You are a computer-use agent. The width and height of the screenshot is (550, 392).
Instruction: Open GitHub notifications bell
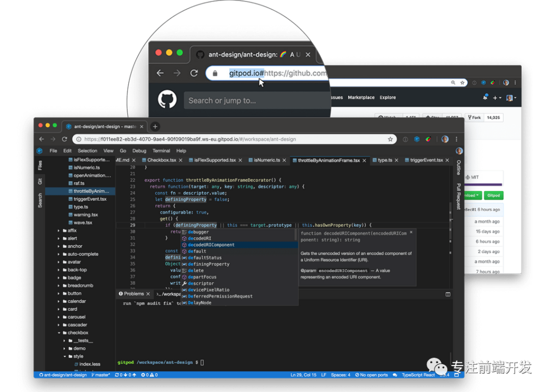(485, 97)
